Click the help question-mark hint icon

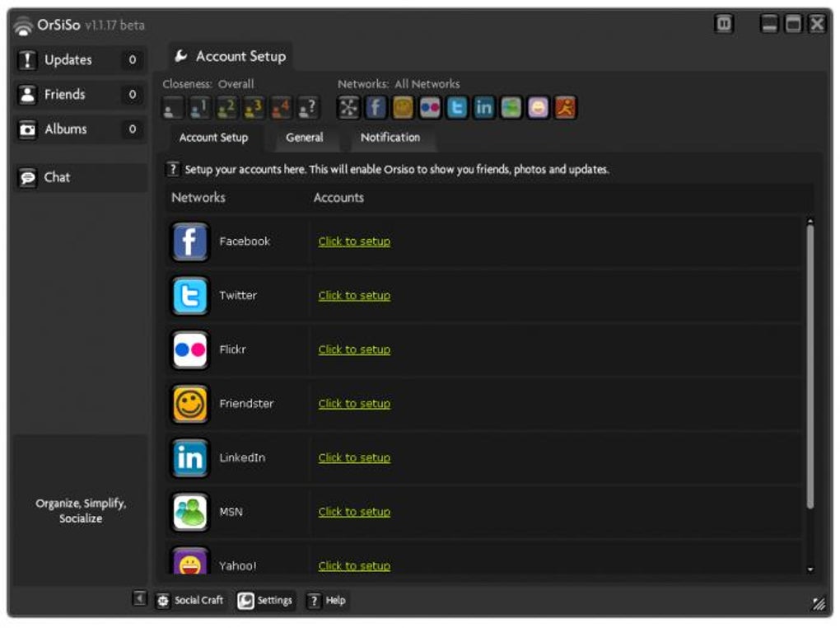pos(173,170)
